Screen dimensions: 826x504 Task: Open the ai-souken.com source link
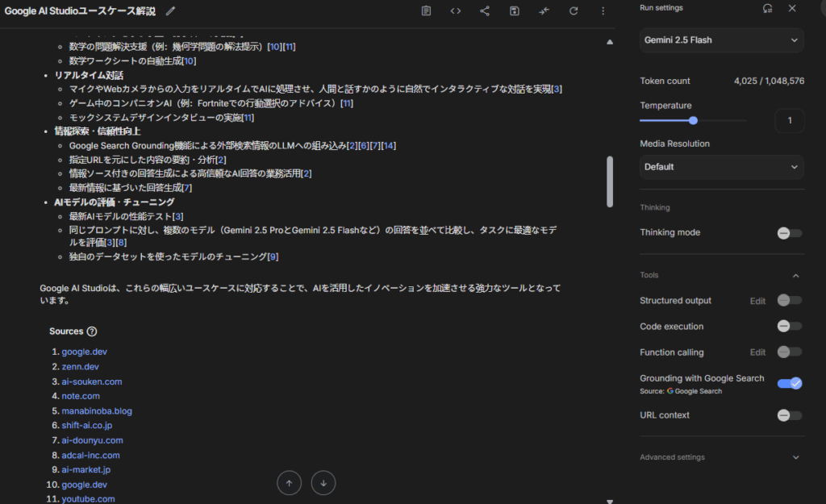92,381
